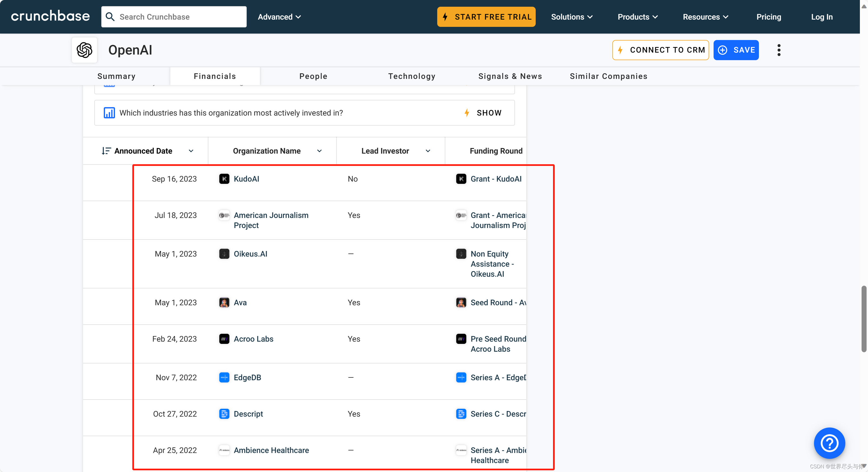Image resolution: width=868 pixels, height=472 pixels.
Task: Click the Start Free Trial button
Action: click(x=486, y=17)
